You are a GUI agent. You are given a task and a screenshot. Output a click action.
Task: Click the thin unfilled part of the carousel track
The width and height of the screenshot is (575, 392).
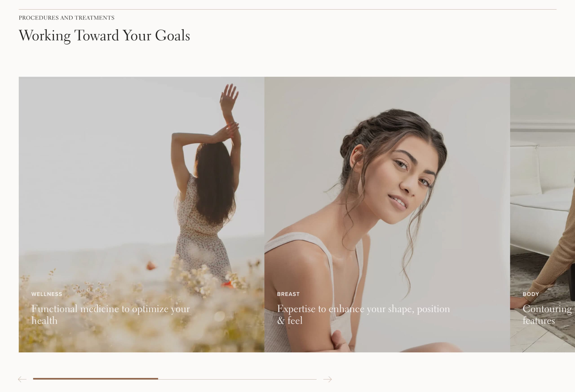[x=237, y=379]
